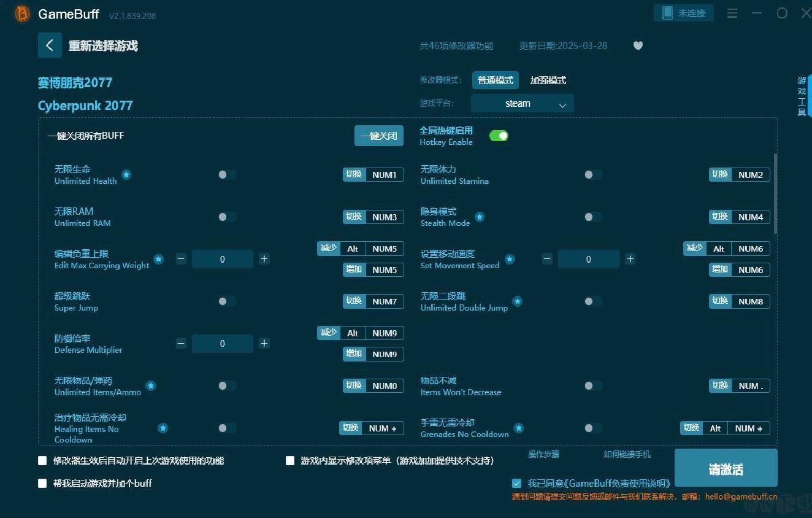Toggle Unlimited Items/Ammo switch
The width and height of the screenshot is (812, 518).
click(227, 385)
